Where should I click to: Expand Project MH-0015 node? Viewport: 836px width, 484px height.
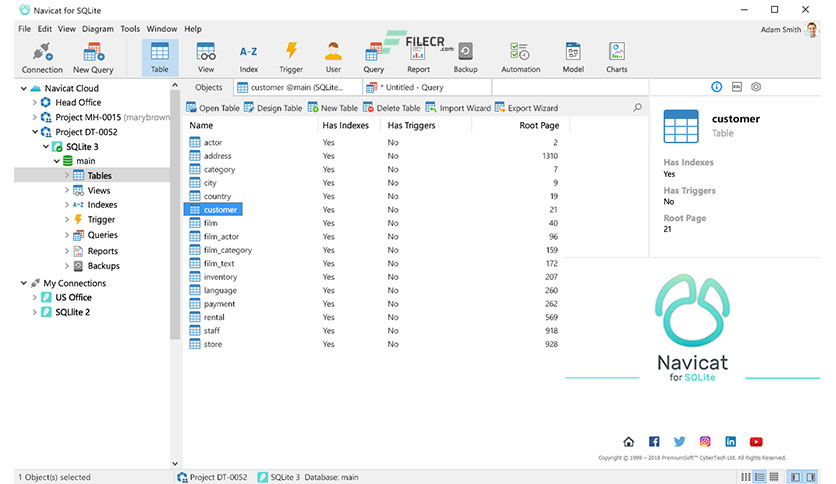click(35, 117)
